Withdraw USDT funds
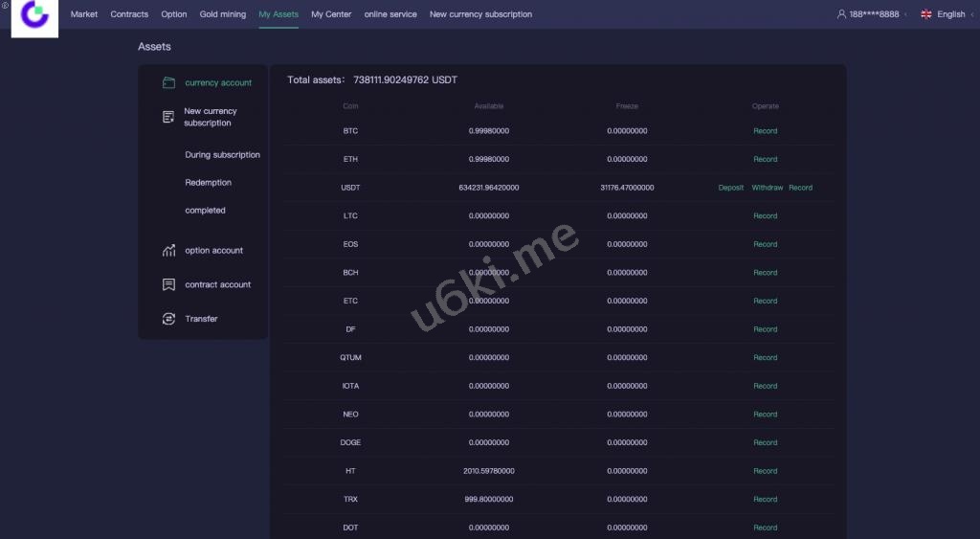This screenshot has width=980, height=539. coord(767,188)
